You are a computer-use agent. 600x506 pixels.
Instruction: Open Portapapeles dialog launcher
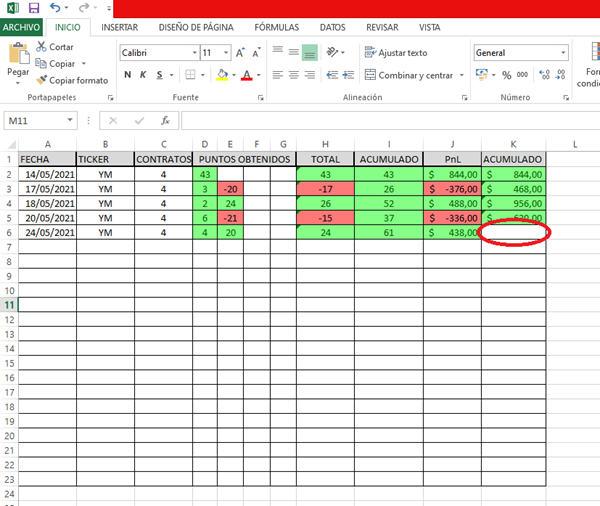(111, 98)
